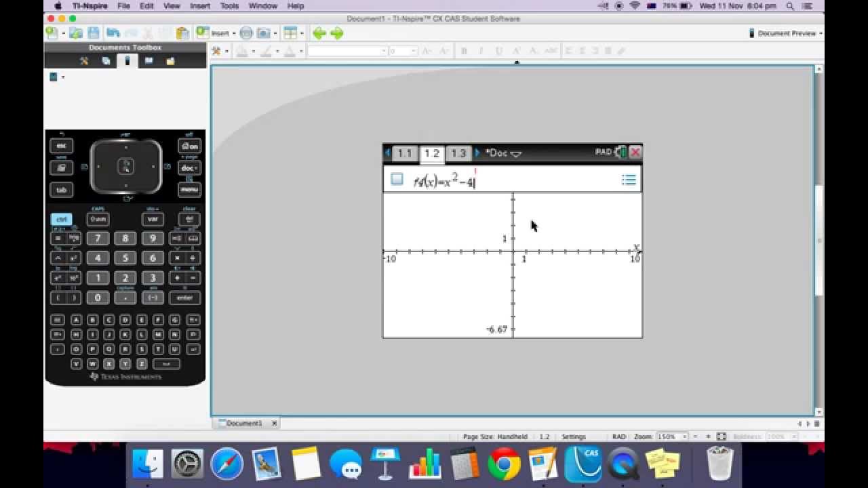Click the menu key on calculator keypad
Viewport: 868px width, 488px height.
(x=189, y=190)
